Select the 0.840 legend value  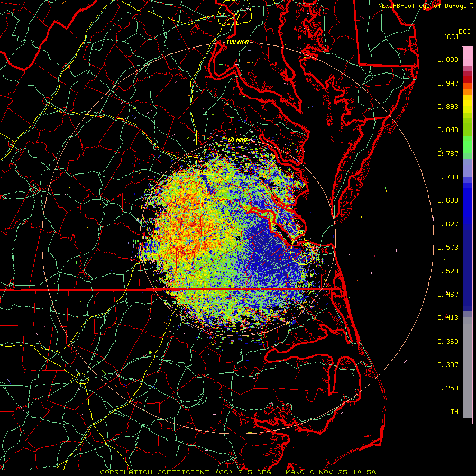tap(448, 130)
